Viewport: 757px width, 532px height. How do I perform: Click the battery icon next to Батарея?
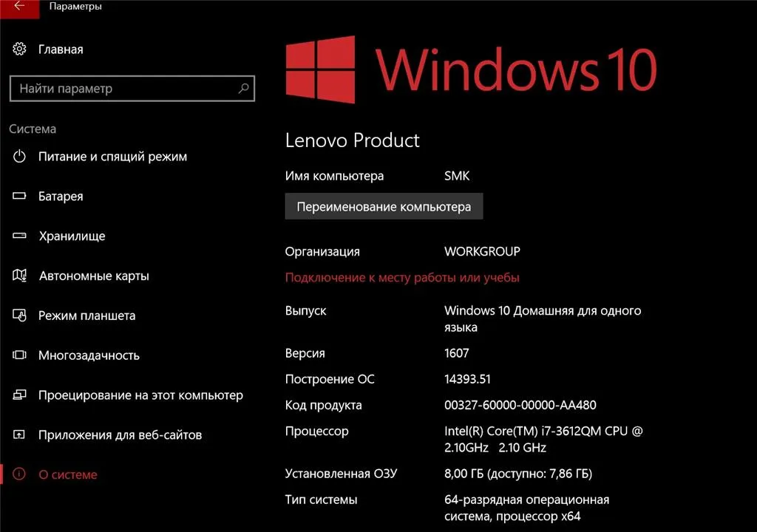pos(19,196)
